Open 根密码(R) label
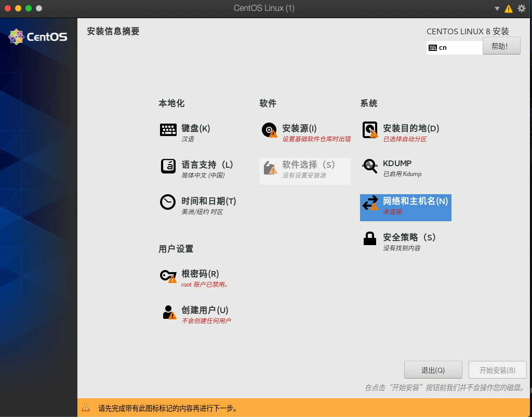This screenshot has height=417, width=532. coord(200,274)
